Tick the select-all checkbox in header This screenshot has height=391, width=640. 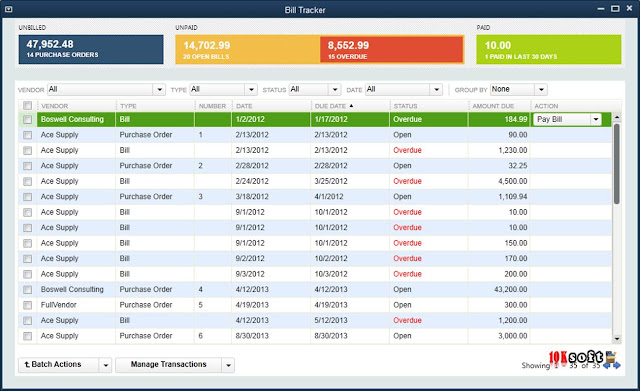pos(27,106)
